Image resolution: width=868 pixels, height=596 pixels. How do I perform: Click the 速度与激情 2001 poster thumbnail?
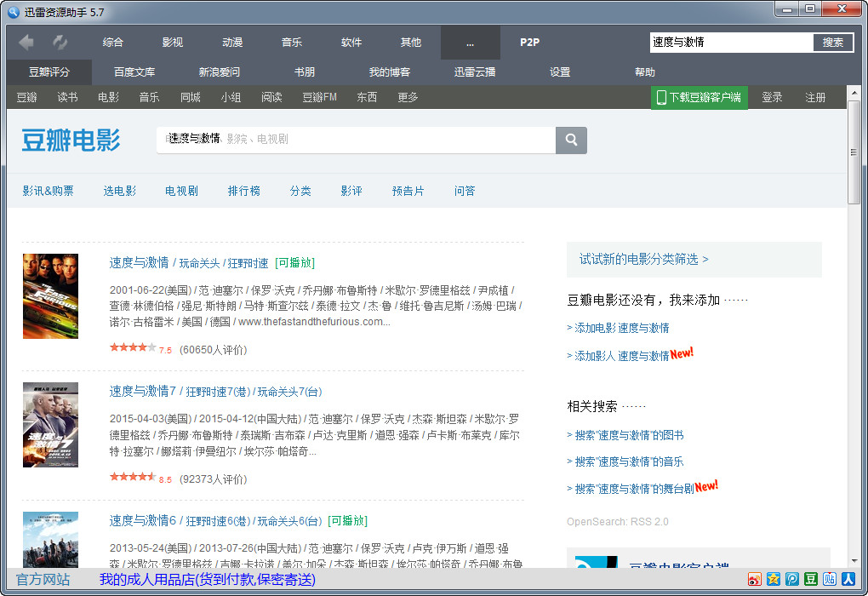coord(50,296)
